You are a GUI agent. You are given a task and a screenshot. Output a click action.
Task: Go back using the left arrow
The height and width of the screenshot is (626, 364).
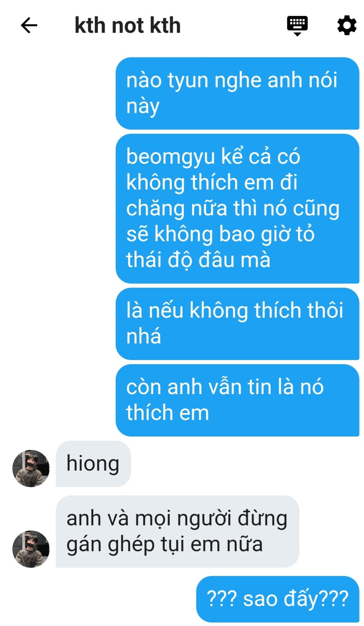(x=29, y=25)
